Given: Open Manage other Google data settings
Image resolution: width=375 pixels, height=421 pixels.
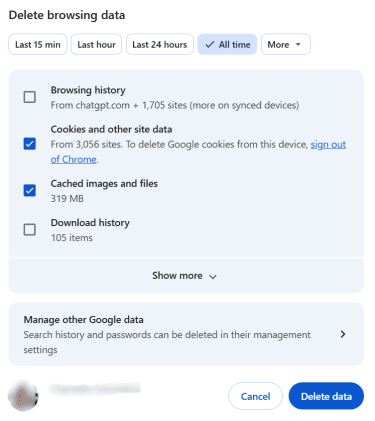Looking at the screenshot, I should [186, 334].
